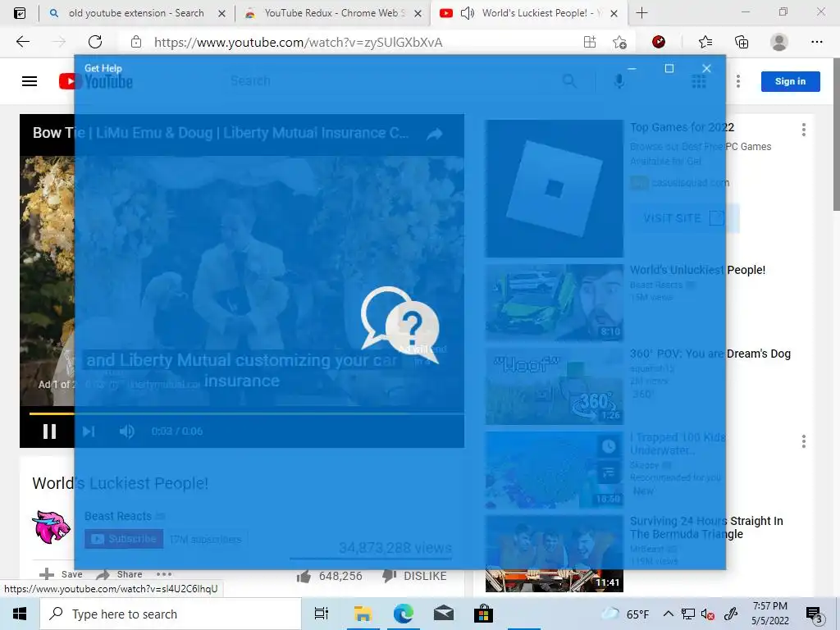Open options menu for I Trapped 100 Kids video
This screenshot has width=840, height=630.
point(804,441)
